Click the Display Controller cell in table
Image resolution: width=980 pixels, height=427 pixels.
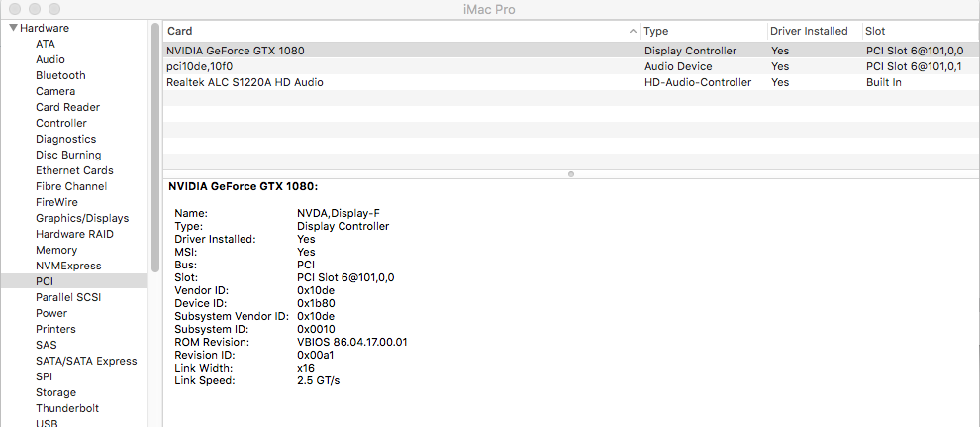click(691, 51)
